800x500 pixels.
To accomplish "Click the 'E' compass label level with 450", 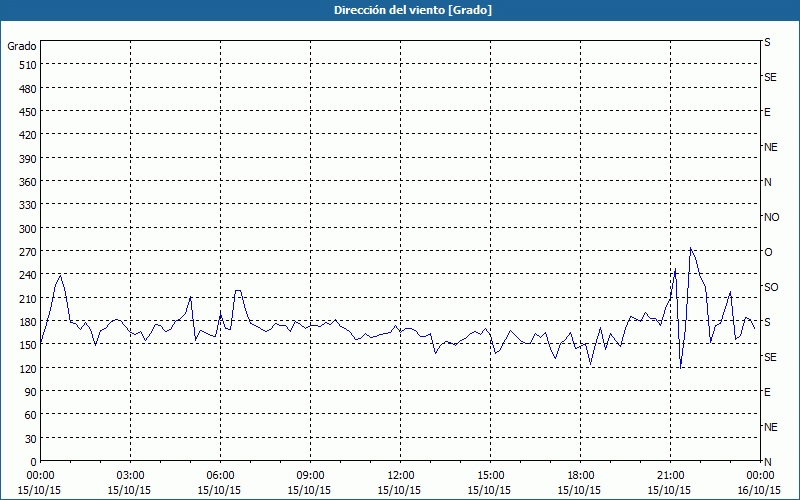I will pyautogui.click(x=767, y=112).
